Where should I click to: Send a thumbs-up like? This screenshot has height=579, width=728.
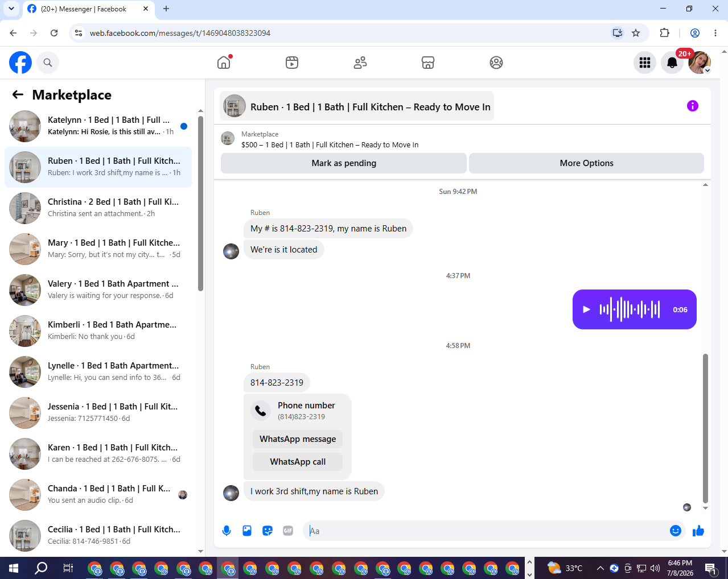[x=698, y=531]
